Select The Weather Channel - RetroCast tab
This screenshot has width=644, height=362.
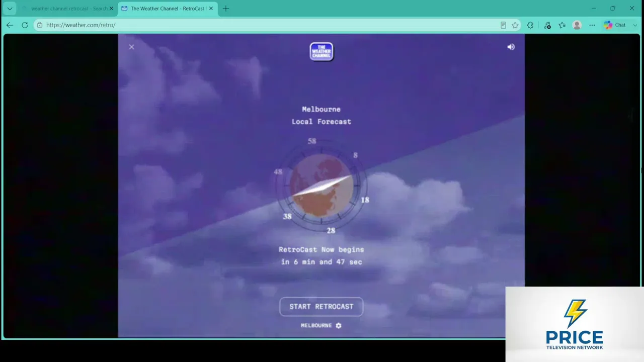click(x=166, y=9)
